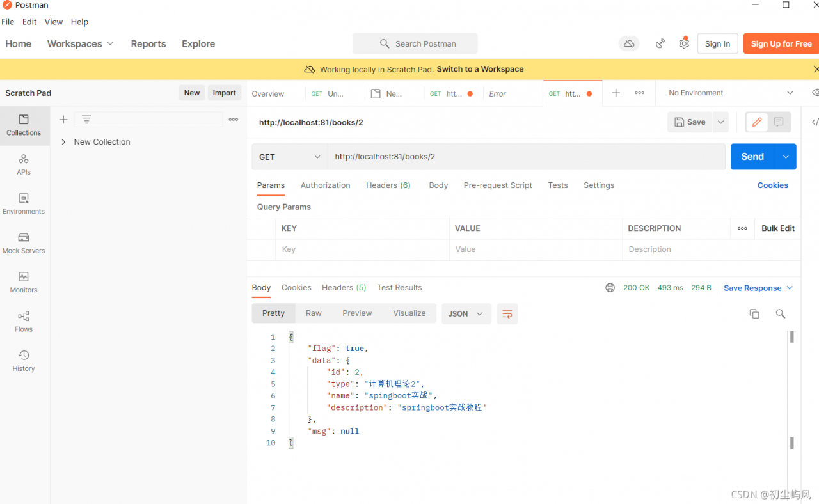Open the Edit menu
This screenshot has width=819, height=504.
click(29, 22)
